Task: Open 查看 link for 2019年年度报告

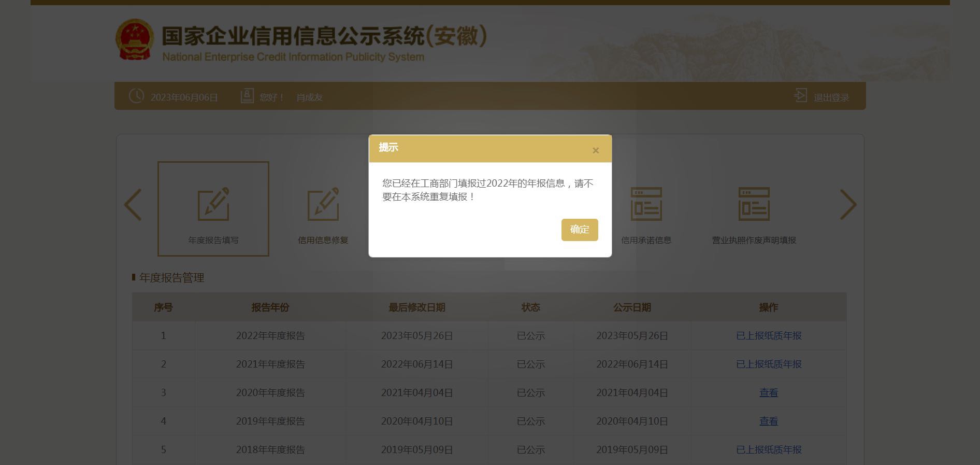Action: pyautogui.click(x=768, y=421)
